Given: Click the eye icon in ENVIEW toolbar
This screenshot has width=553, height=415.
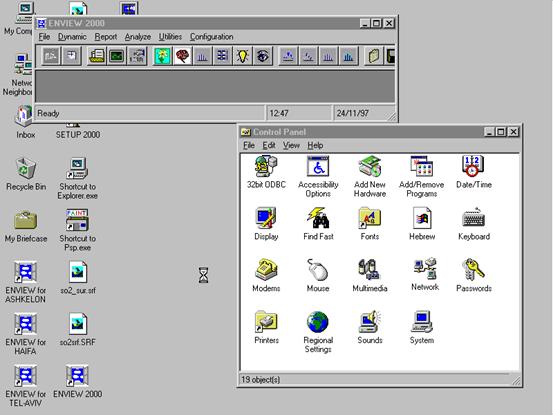Looking at the screenshot, I should click(x=263, y=56).
